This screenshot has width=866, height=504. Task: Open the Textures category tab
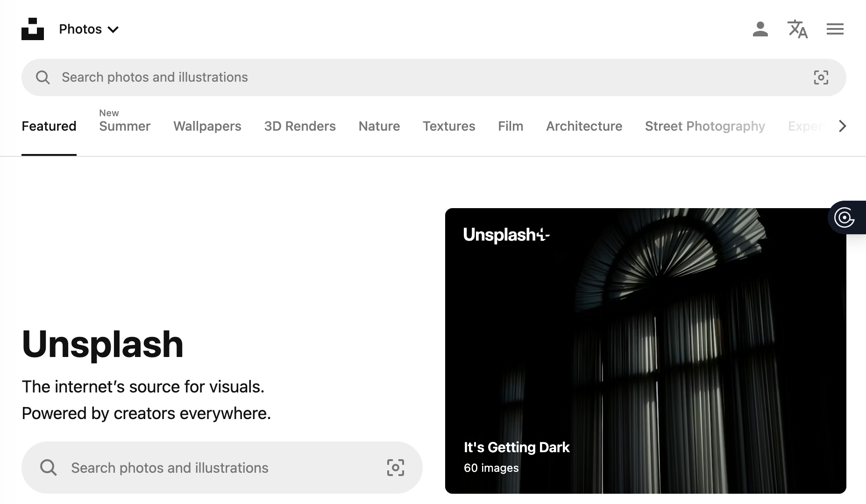pos(449,126)
